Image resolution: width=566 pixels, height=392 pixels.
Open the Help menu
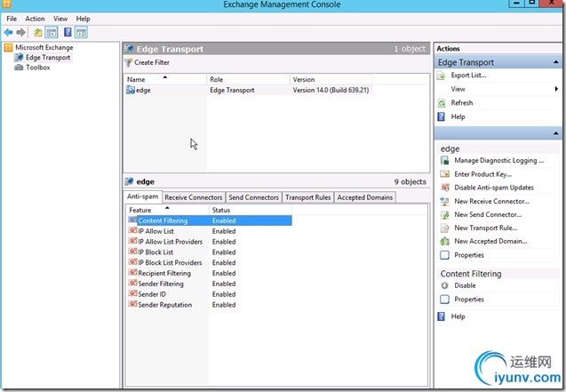point(83,19)
